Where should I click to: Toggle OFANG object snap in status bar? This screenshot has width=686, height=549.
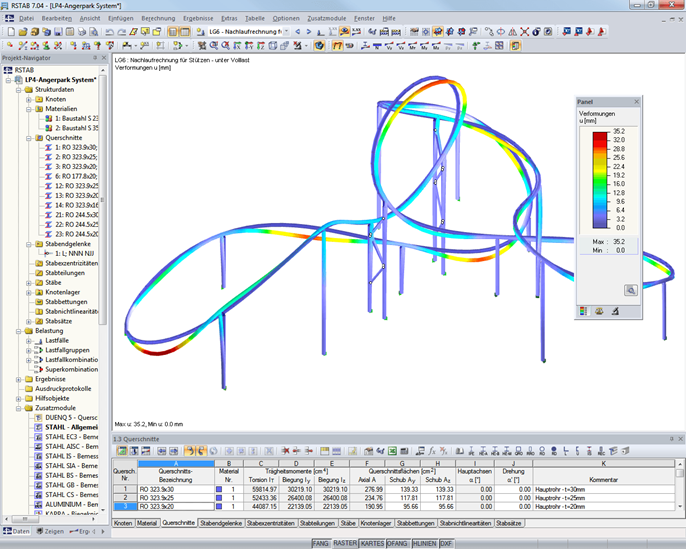point(397,543)
